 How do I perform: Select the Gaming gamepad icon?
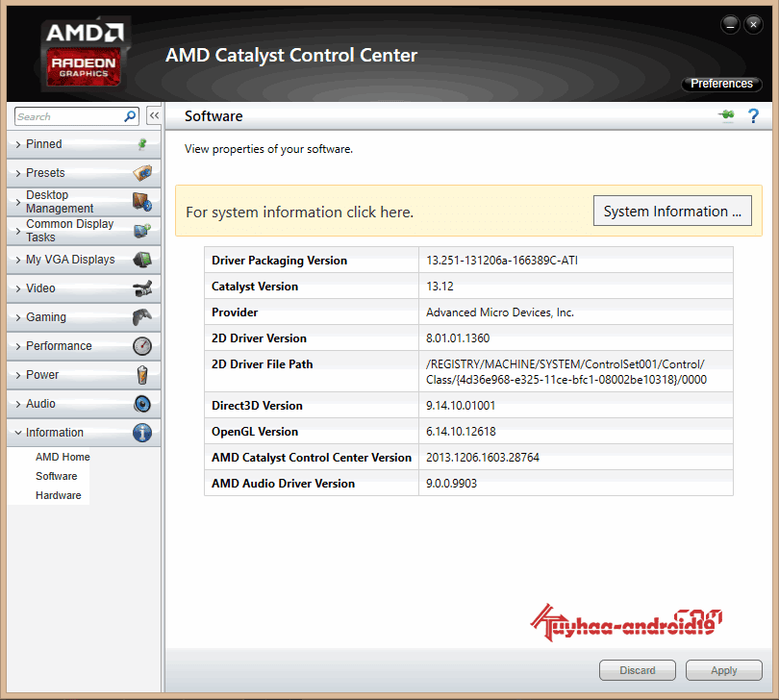point(142,316)
